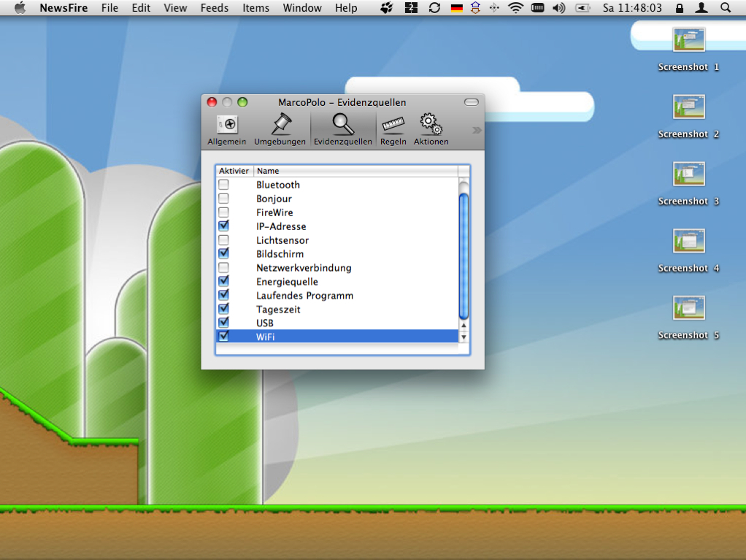746x560 pixels.
Task: Select the IP-Adresse row name
Action: coord(281,226)
